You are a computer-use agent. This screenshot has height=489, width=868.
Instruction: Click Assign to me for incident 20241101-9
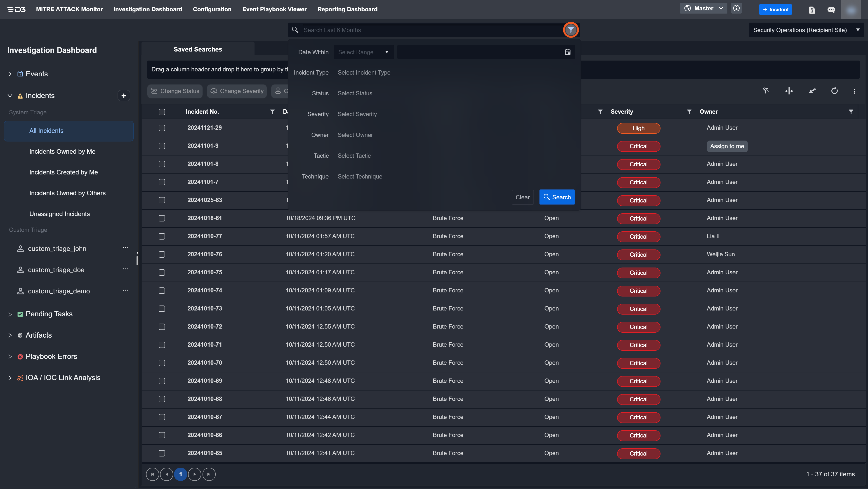[727, 146]
